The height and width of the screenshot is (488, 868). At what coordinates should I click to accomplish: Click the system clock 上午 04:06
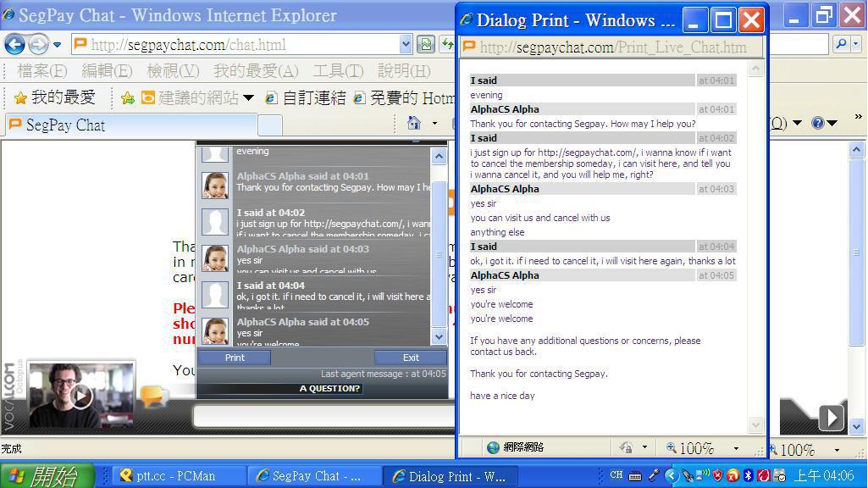(x=824, y=475)
